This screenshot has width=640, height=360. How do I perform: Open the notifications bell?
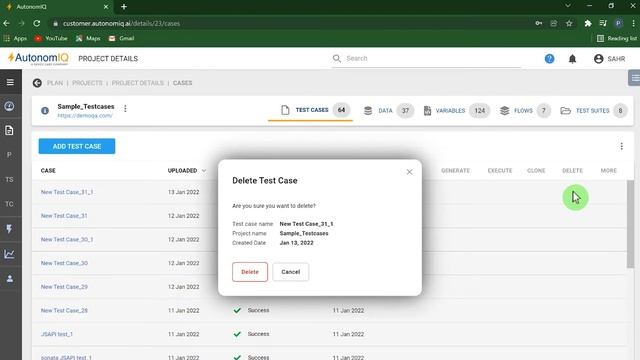pos(572,59)
